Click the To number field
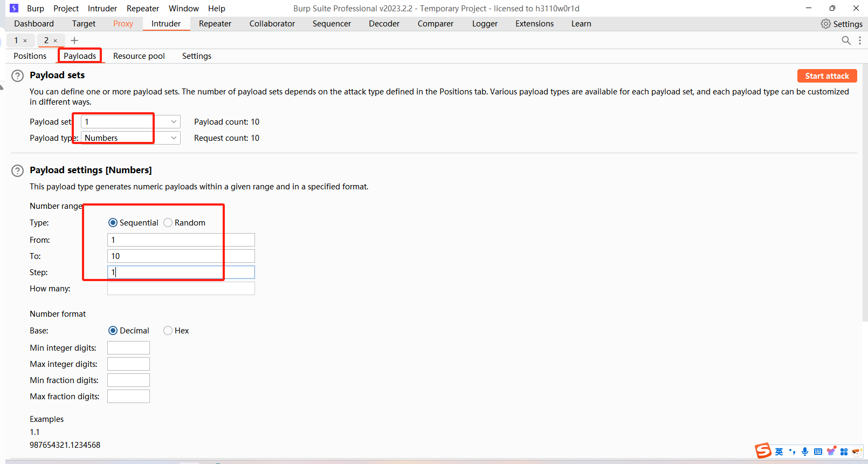Screen dimensions: 868x464 181,256
